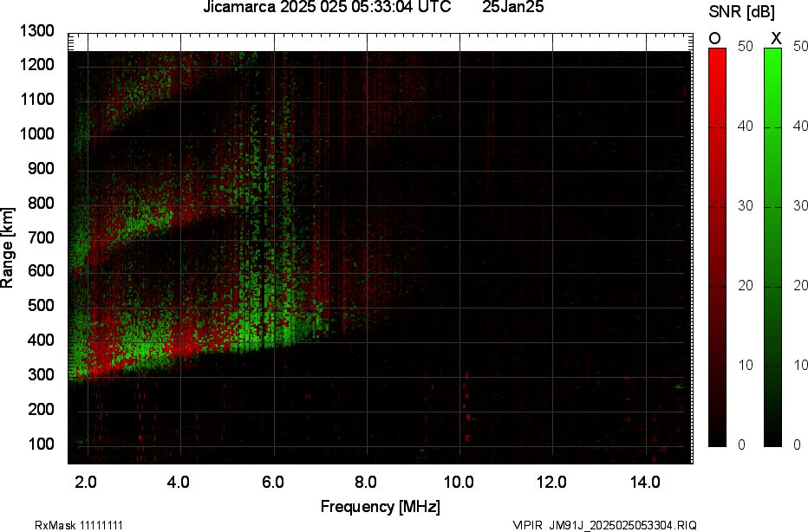
Task: Click the 50 label beside the red O color bar
Action: point(745,46)
